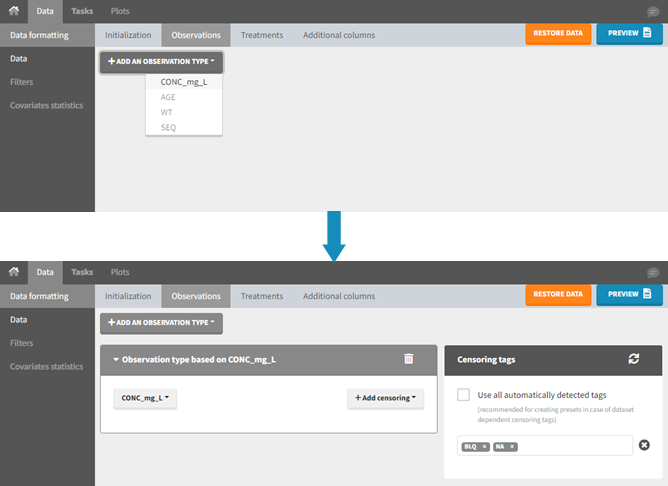The width and height of the screenshot is (668, 486).
Task: Clear all censoring tags with the round X icon
Action: point(644,445)
